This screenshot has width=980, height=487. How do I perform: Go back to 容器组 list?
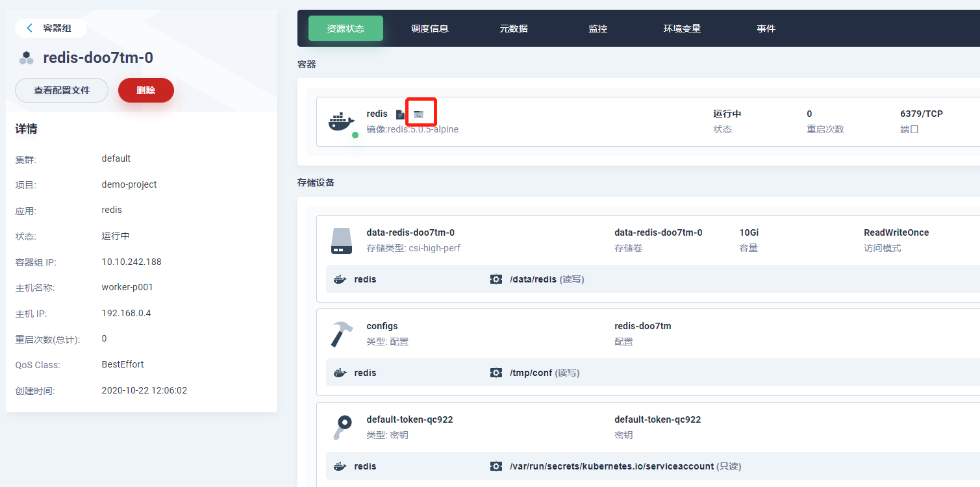(51, 28)
